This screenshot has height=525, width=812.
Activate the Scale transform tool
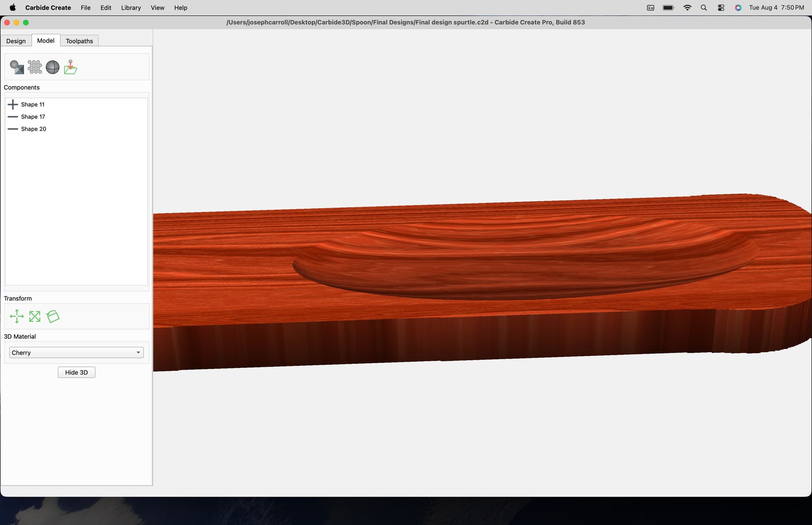click(35, 316)
